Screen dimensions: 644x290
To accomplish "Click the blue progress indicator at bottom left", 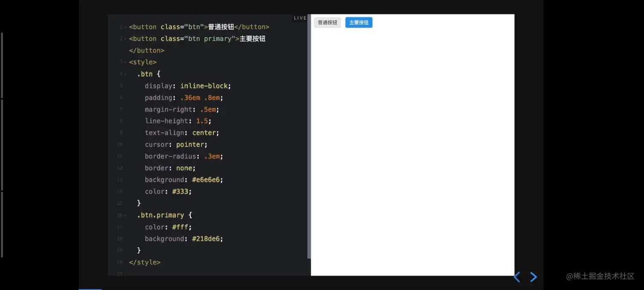I will (90, 289).
